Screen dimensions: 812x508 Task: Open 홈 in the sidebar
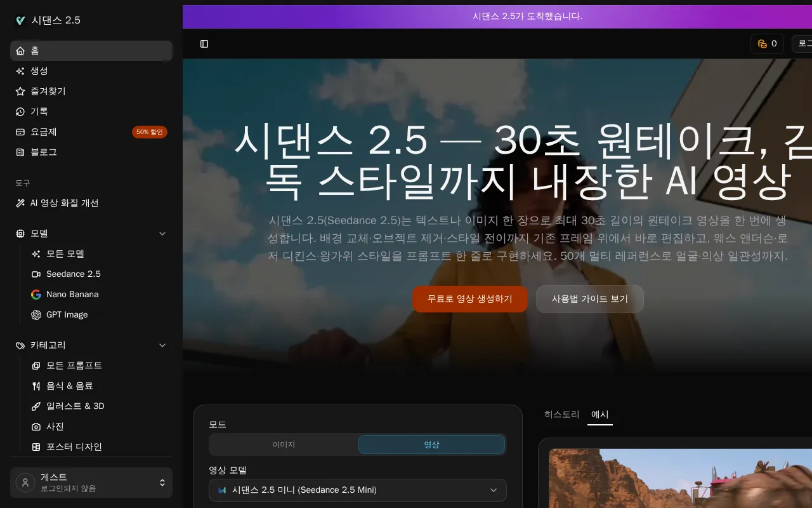pos(91,51)
